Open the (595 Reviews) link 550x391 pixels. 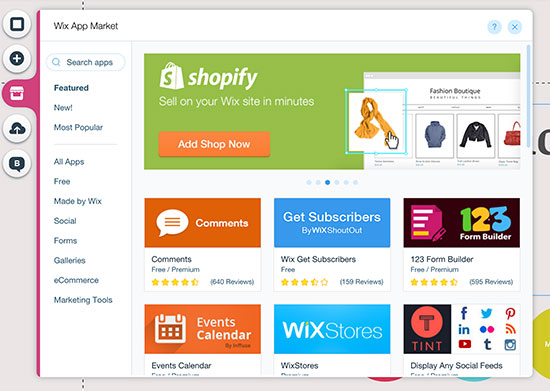(x=491, y=282)
